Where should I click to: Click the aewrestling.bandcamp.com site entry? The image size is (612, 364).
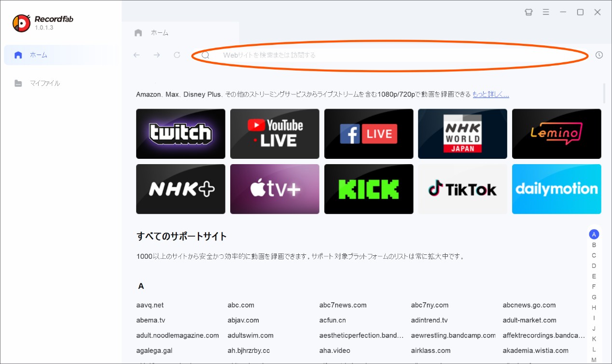[x=453, y=335]
